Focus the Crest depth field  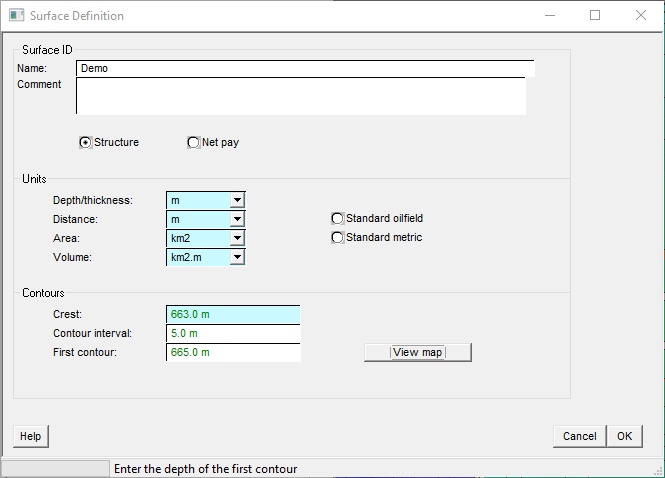pos(233,314)
